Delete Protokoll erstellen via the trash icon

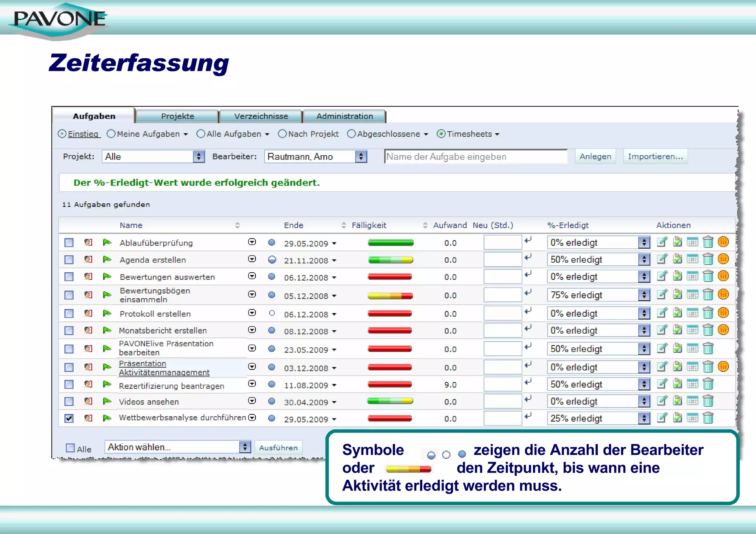click(708, 313)
